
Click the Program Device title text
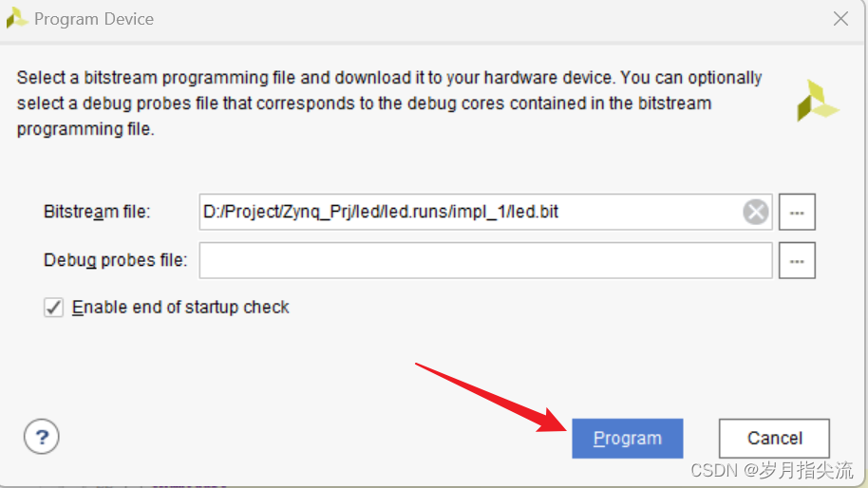[x=94, y=19]
